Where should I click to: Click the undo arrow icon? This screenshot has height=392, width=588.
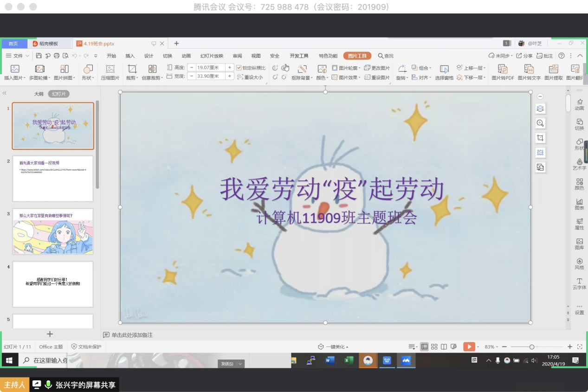(75, 56)
